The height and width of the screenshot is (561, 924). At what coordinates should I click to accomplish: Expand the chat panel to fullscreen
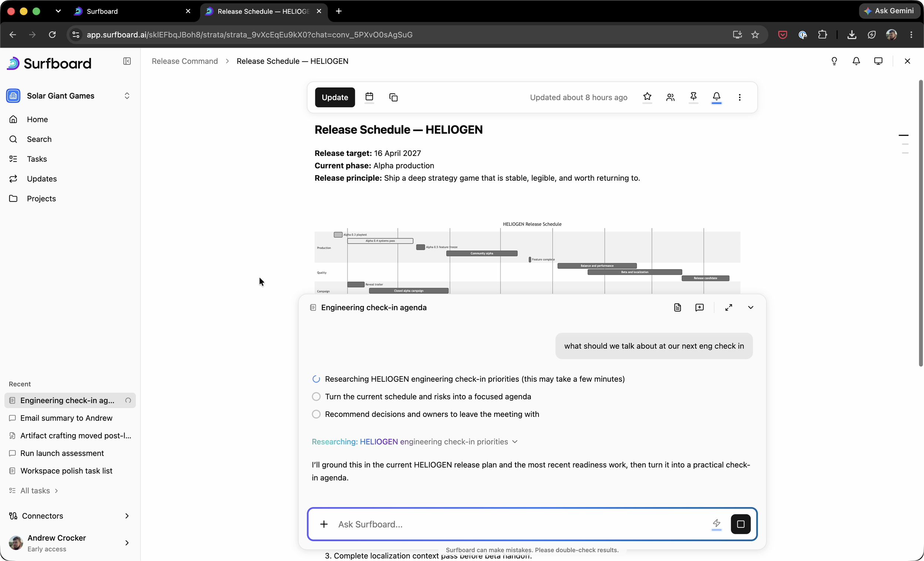point(728,307)
